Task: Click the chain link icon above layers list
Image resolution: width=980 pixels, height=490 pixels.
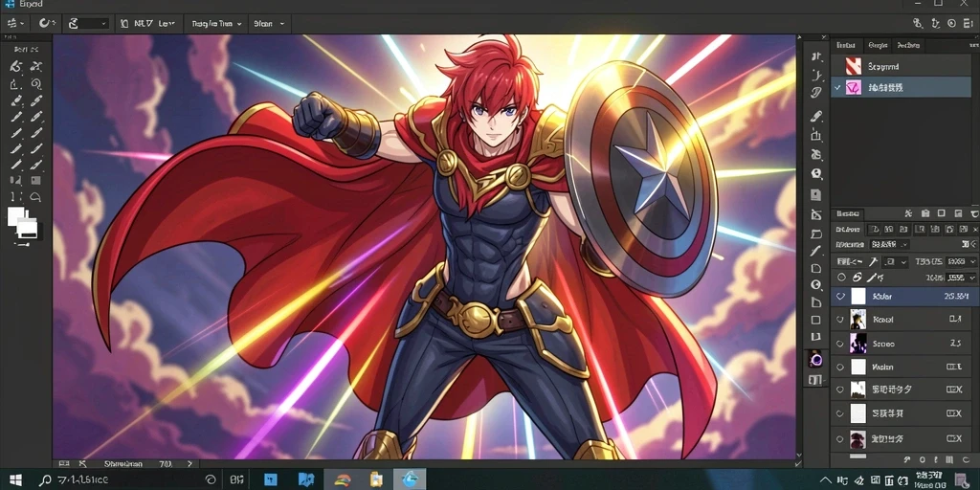Action: 857,277
